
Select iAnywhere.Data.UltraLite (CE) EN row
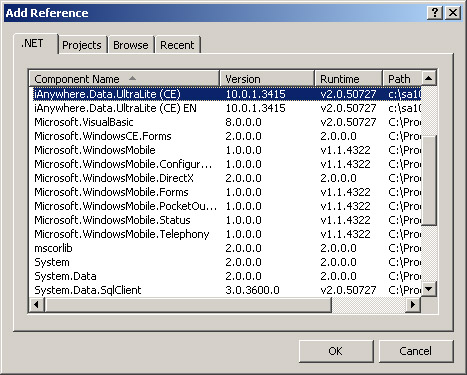(227, 108)
